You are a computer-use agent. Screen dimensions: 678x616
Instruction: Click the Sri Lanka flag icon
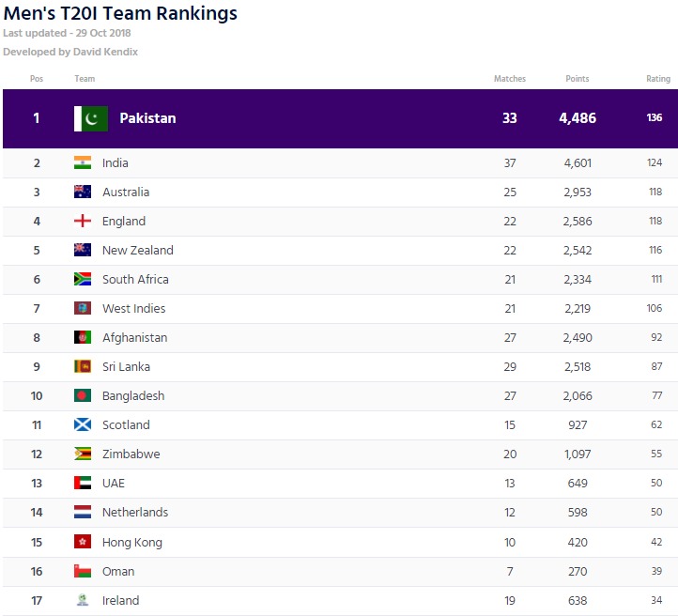83,366
